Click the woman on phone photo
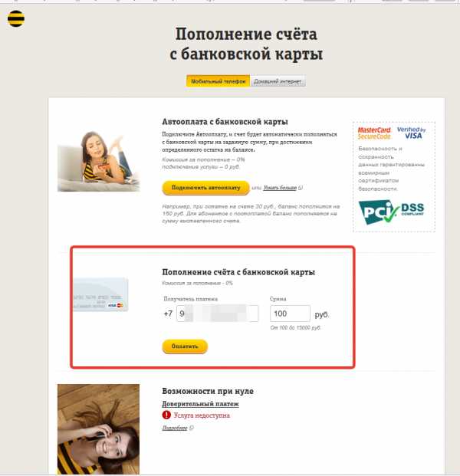 [98, 429]
